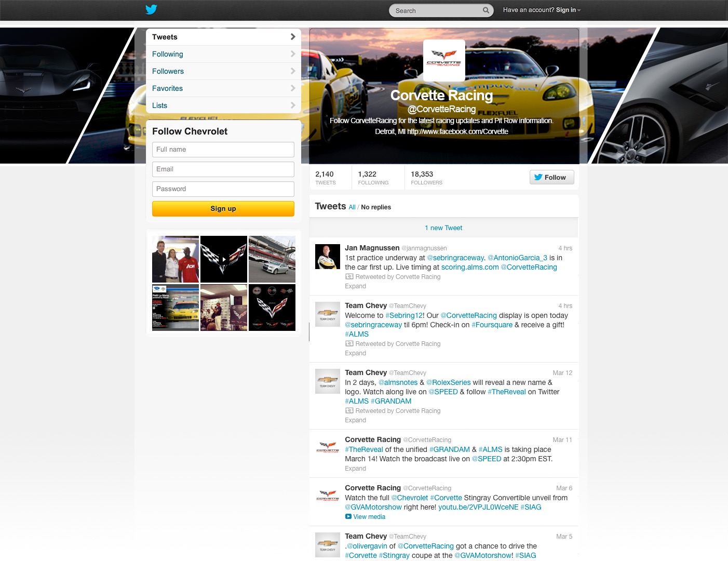The image size is (728, 561).
Task: Click Corvette Racing avatar on Mar 6 tweet
Action: 328,497
